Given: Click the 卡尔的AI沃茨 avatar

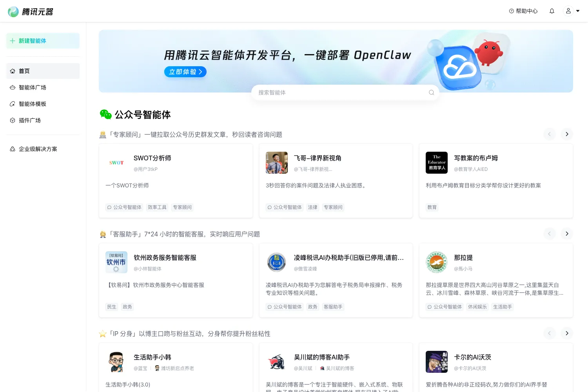Looking at the screenshot, I should [437, 362].
